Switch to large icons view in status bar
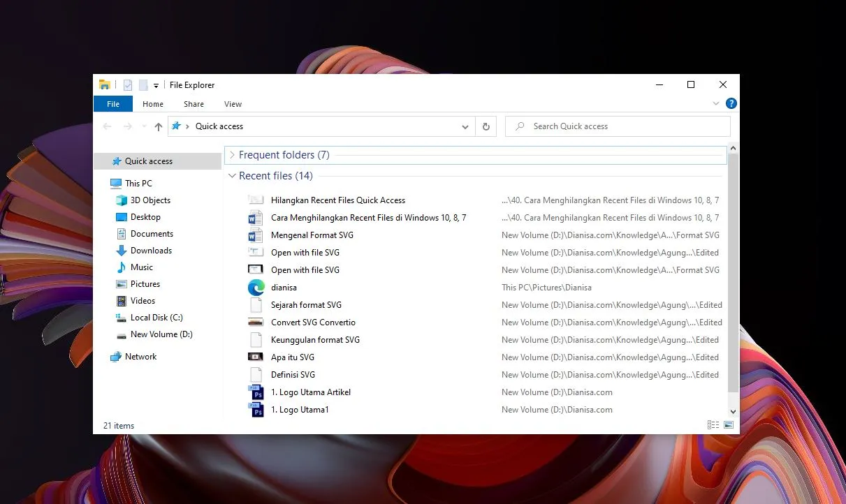 click(729, 425)
